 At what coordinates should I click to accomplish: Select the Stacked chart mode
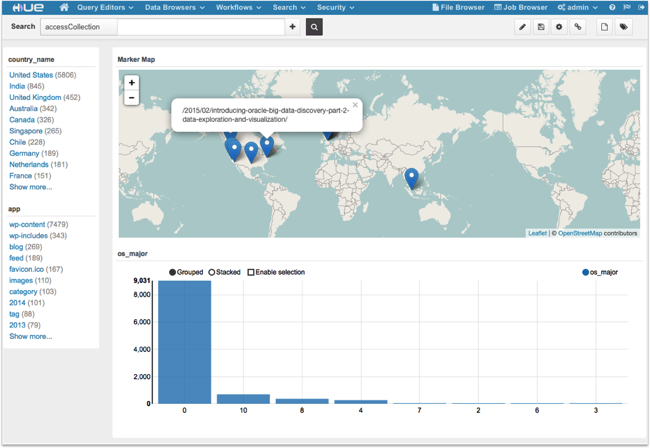[224, 272]
